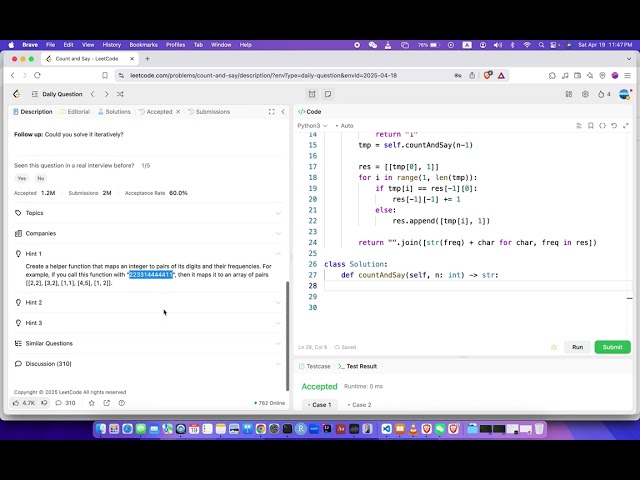Collapse the Hint 1 section
The image size is (640, 480).
pos(148,253)
